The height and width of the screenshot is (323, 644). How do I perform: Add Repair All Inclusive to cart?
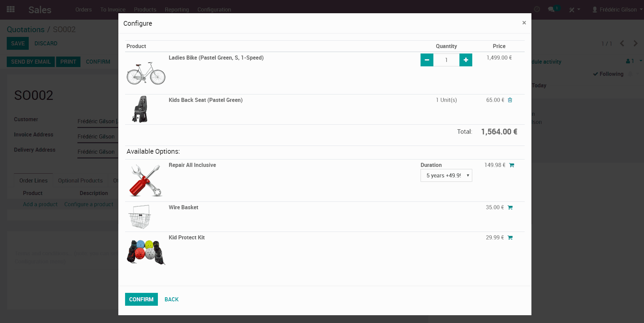[x=511, y=165]
